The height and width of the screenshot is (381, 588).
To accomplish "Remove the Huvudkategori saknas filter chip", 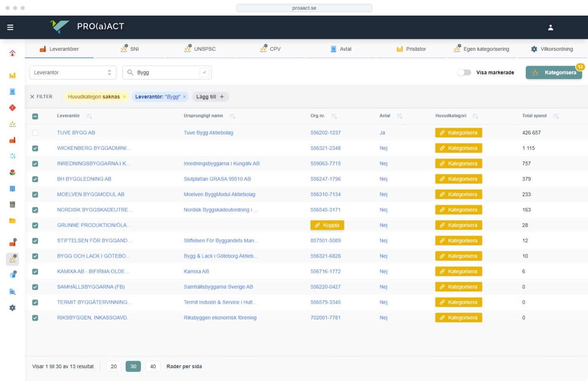I will (124, 97).
